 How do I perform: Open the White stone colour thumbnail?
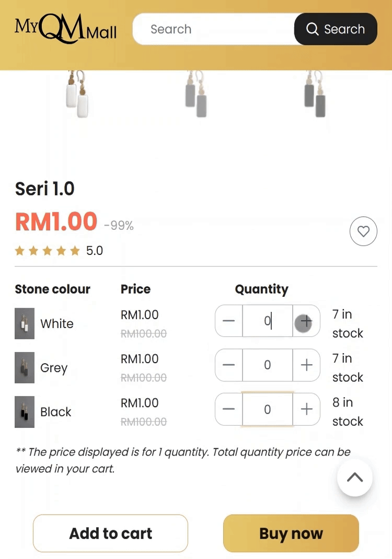pos(25,323)
